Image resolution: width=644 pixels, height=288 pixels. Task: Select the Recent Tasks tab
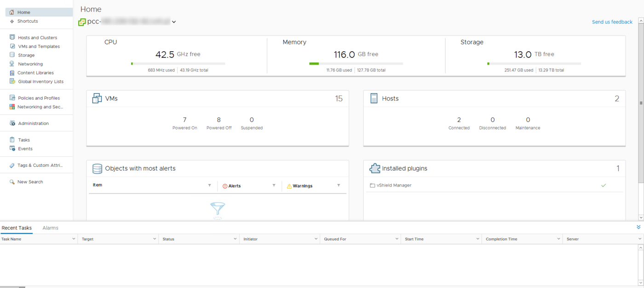pos(17,228)
